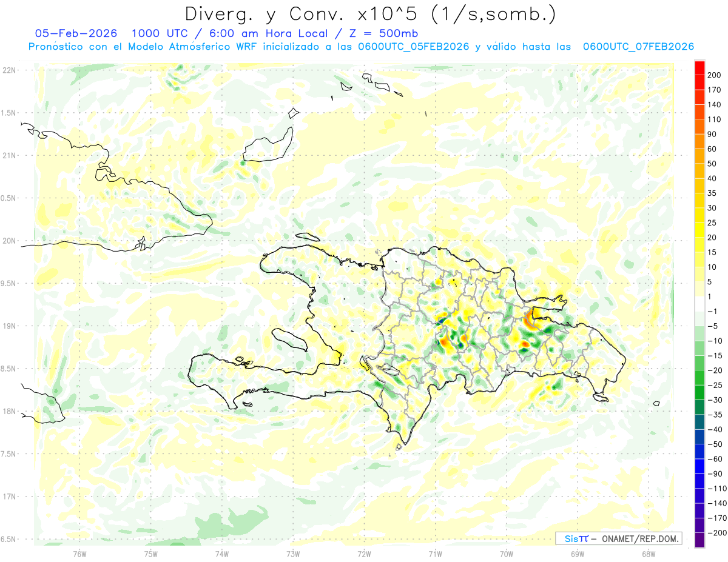Click the "7.5N" latitude label

8,454
